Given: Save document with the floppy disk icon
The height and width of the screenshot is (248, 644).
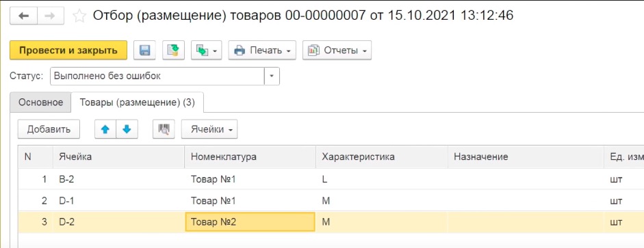Looking at the screenshot, I should (x=145, y=51).
